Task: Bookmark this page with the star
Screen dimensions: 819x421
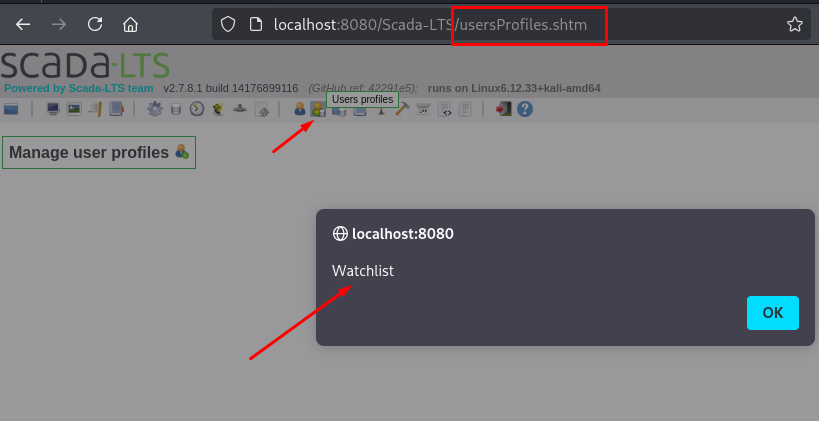Action: point(794,24)
